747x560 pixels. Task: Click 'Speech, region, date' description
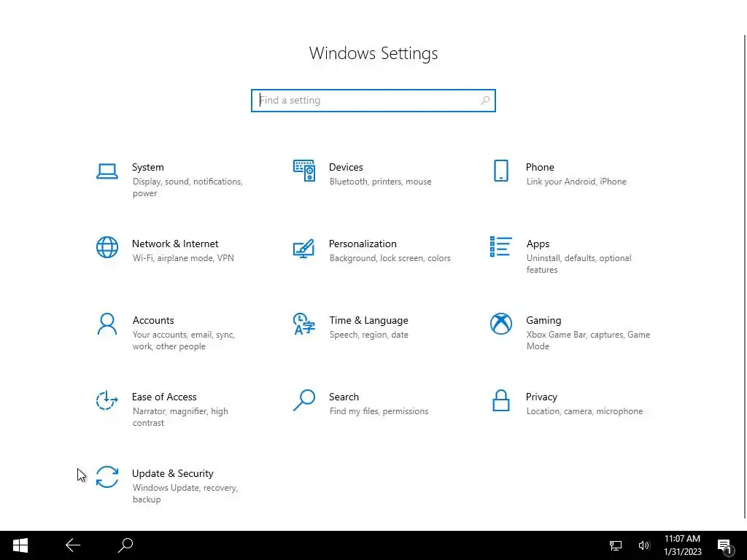368,335
